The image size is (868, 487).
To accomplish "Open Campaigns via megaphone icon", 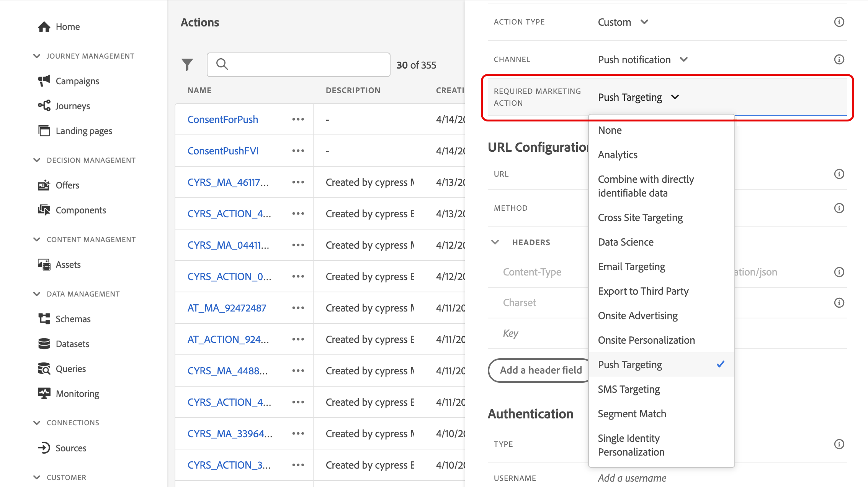I will point(44,81).
